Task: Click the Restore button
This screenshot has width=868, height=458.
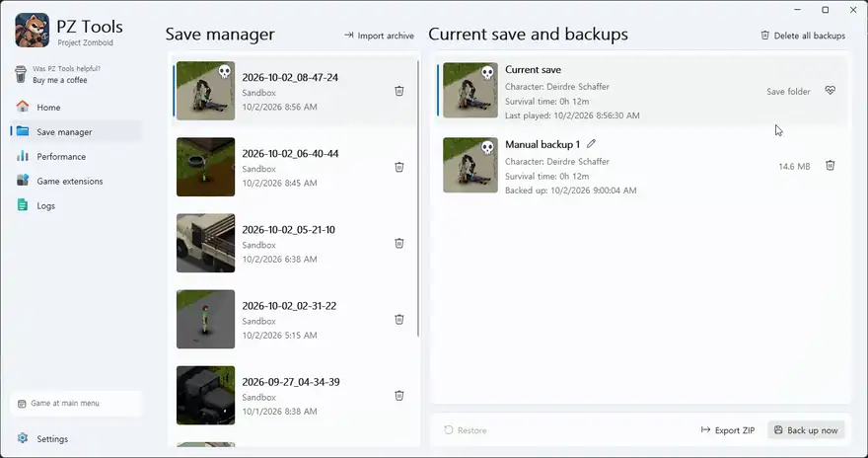Action: [466, 430]
